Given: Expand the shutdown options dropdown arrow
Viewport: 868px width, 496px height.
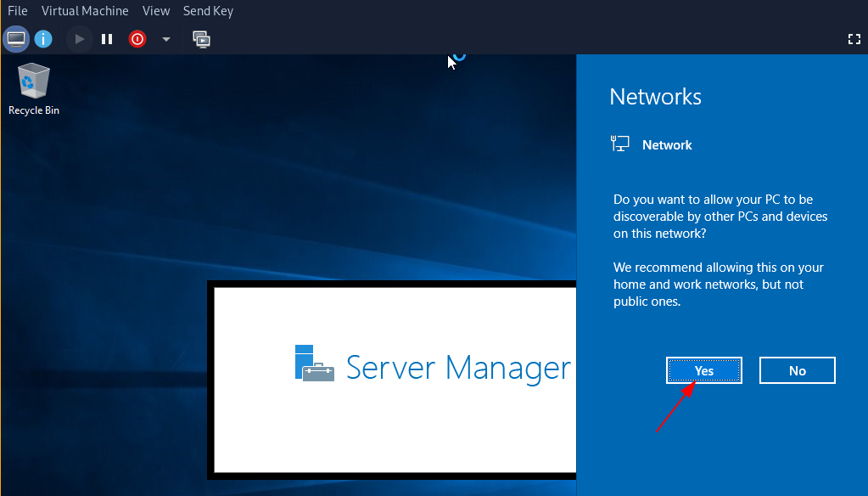Looking at the screenshot, I should pyautogui.click(x=166, y=39).
